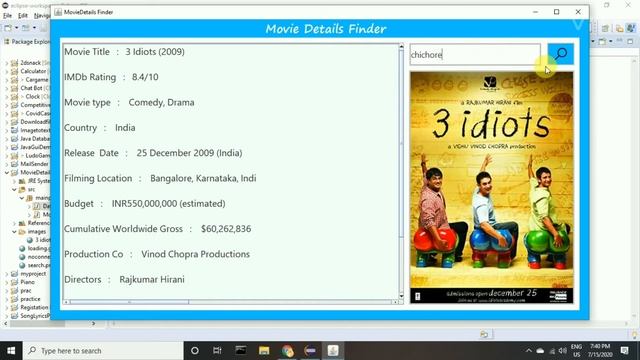
Task: Open the Edit menu in Eclipse
Action: (23, 16)
